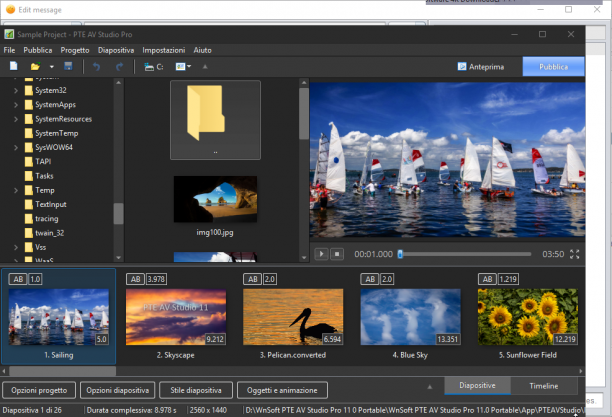Select the Sunflower Field slide thumbnail
The height and width of the screenshot is (417, 612).
pyautogui.click(x=528, y=317)
